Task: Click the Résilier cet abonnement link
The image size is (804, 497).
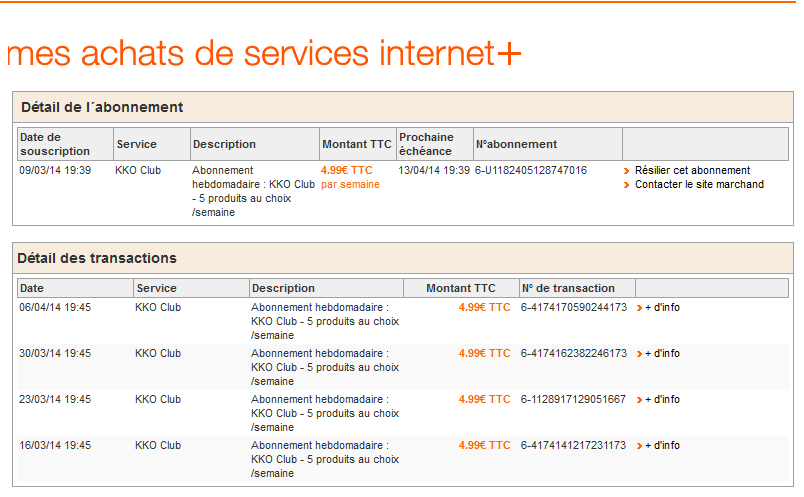Action: [692, 170]
